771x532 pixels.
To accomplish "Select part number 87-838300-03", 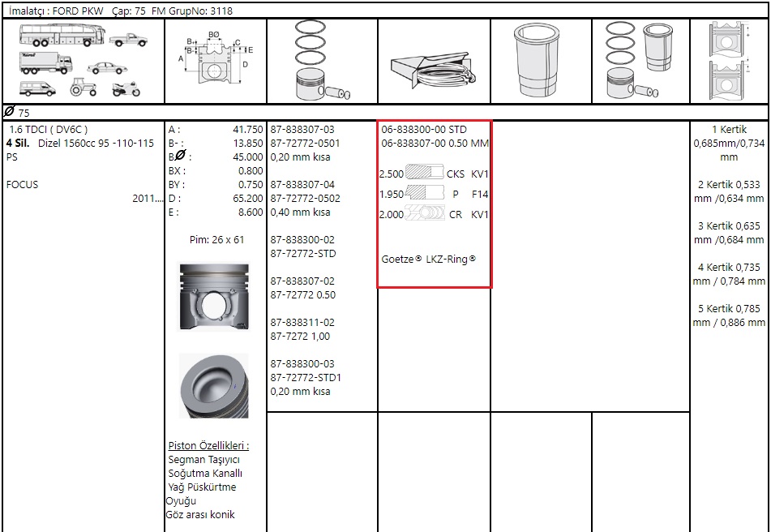I will [302, 364].
